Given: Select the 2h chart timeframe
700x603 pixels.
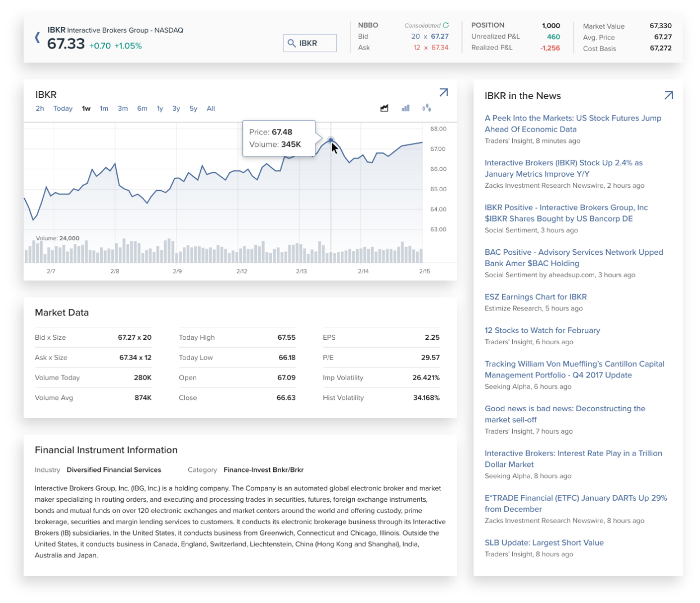Looking at the screenshot, I should click(x=40, y=109).
